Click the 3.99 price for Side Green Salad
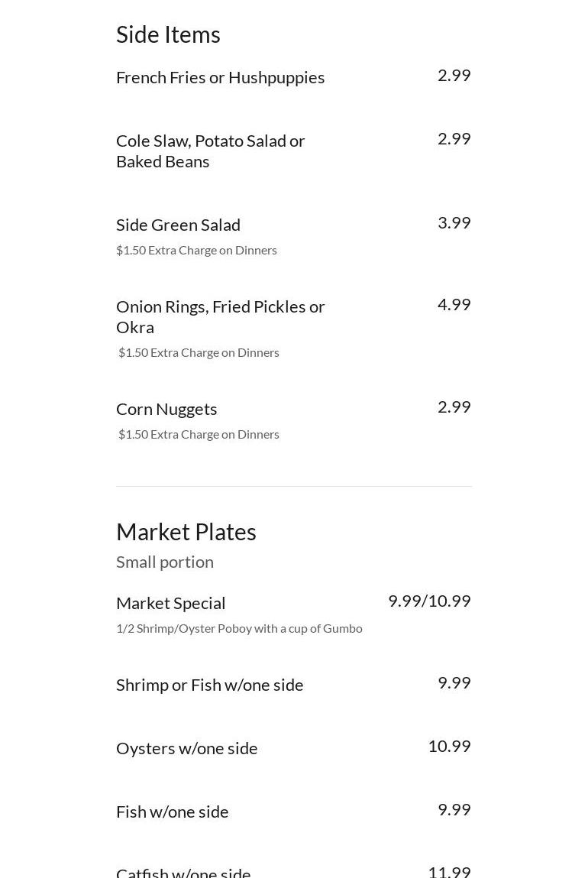The width and height of the screenshot is (588, 878). click(454, 222)
